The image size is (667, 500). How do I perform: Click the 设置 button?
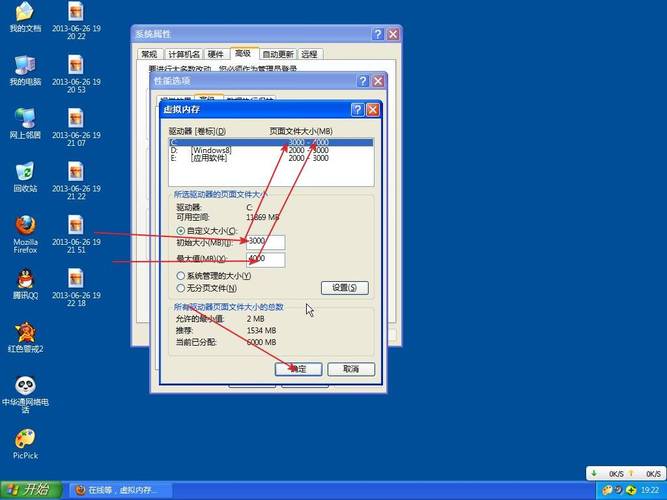click(x=345, y=288)
